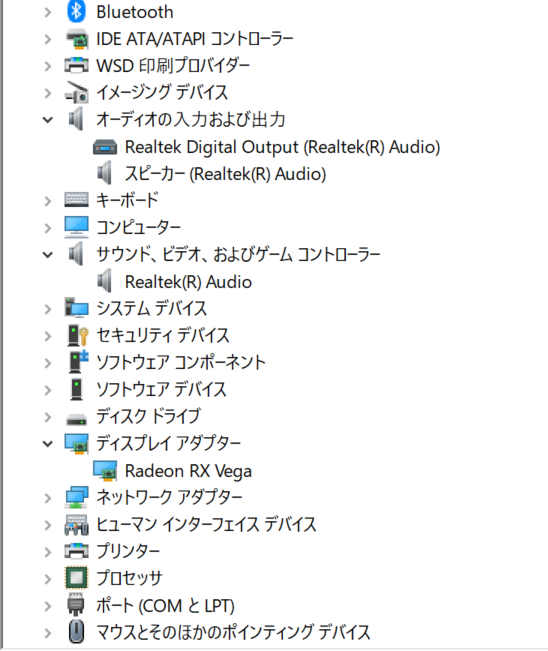Collapse the サウンド、ビデオ、およびゲーム コントローラー node
Screen dimensions: 548x651
[x=48, y=255]
